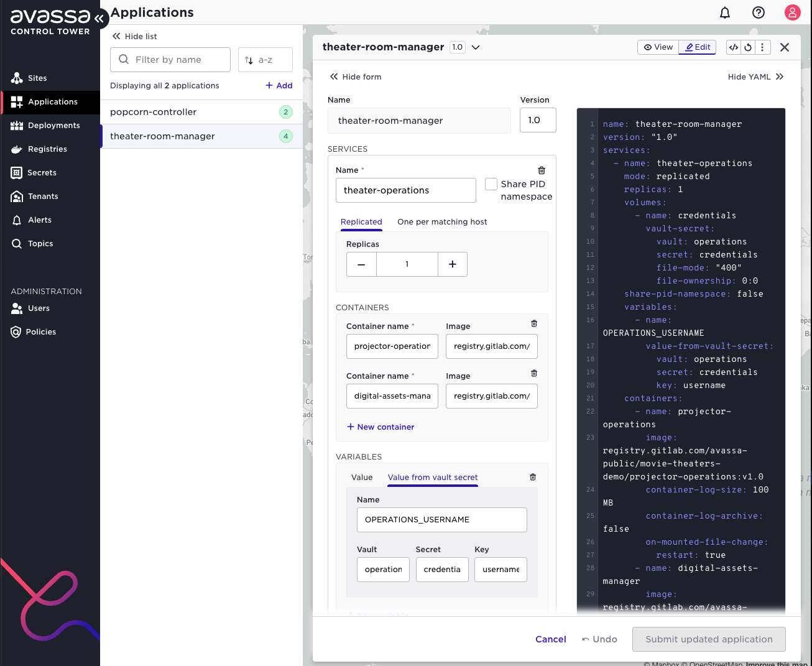Click the Applications sidebar icon
812x666 pixels.
click(x=17, y=102)
